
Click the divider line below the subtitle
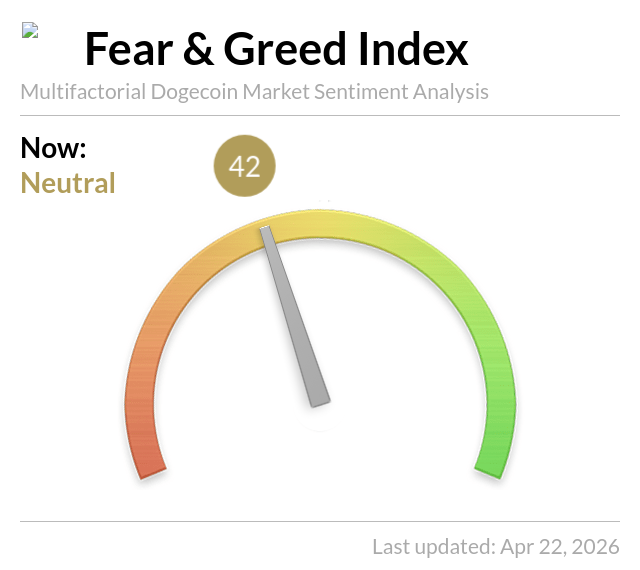(320, 115)
